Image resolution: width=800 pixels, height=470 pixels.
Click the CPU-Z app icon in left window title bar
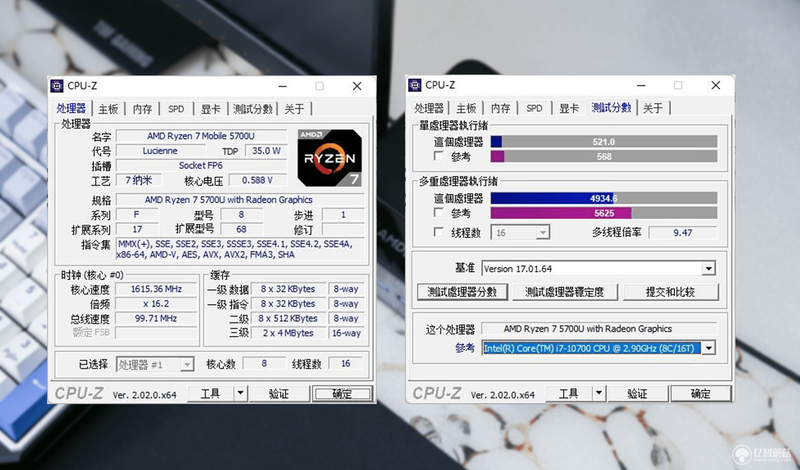click(x=57, y=86)
